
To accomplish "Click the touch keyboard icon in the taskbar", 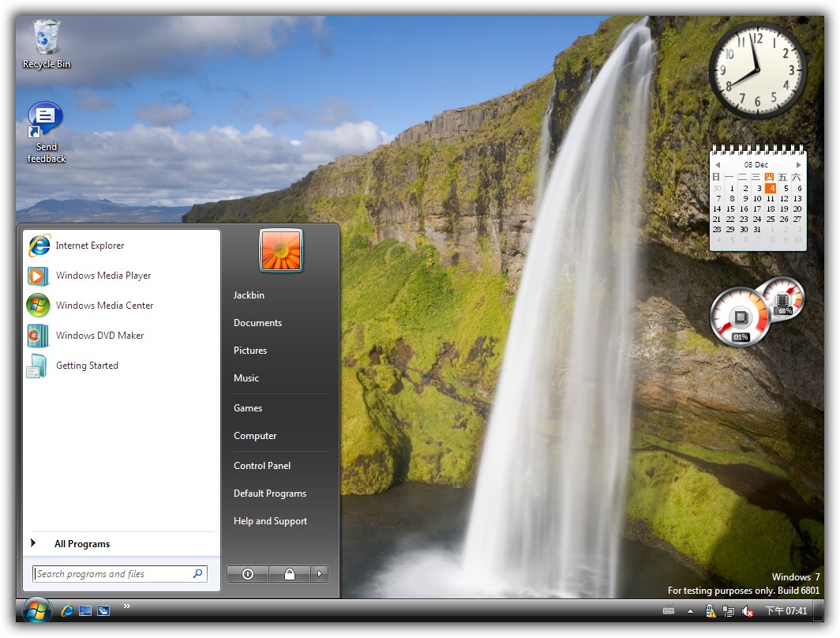I will coord(669,610).
